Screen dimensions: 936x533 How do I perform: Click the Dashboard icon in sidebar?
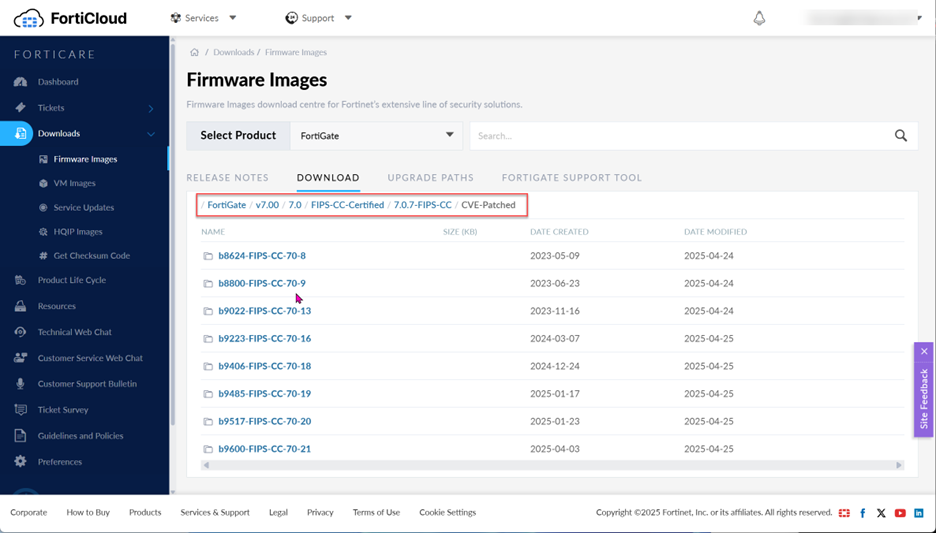[x=20, y=82]
